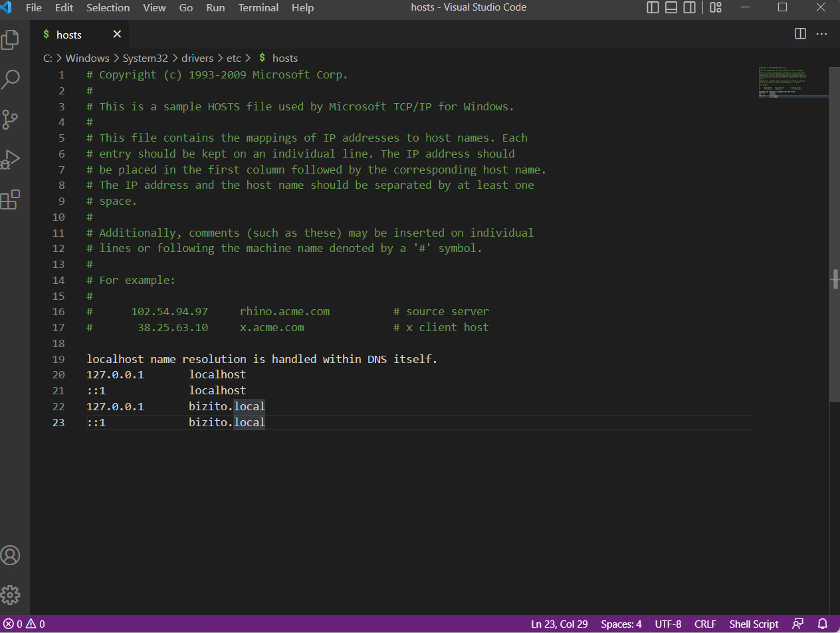Change line endings via CRLF

[705, 624]
